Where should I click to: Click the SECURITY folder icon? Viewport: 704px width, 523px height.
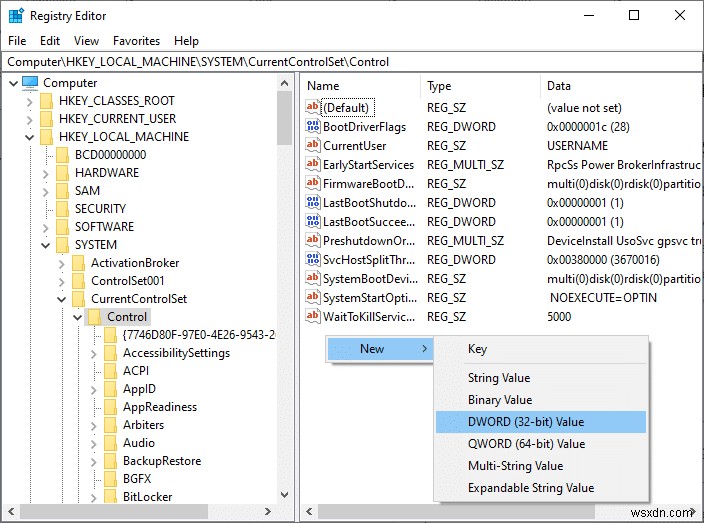click(x=62, y=208)
